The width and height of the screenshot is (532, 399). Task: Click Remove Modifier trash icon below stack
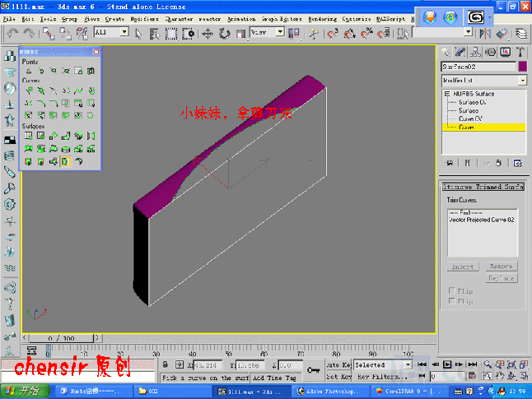pos(498,163)
